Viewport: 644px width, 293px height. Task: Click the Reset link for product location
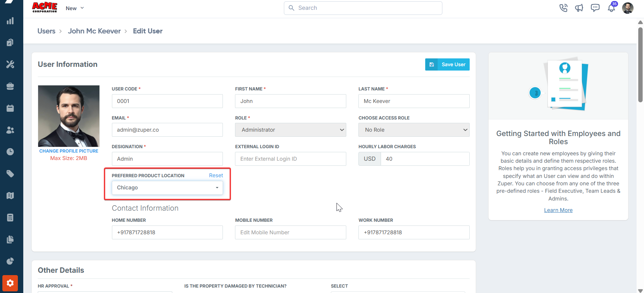216,176
